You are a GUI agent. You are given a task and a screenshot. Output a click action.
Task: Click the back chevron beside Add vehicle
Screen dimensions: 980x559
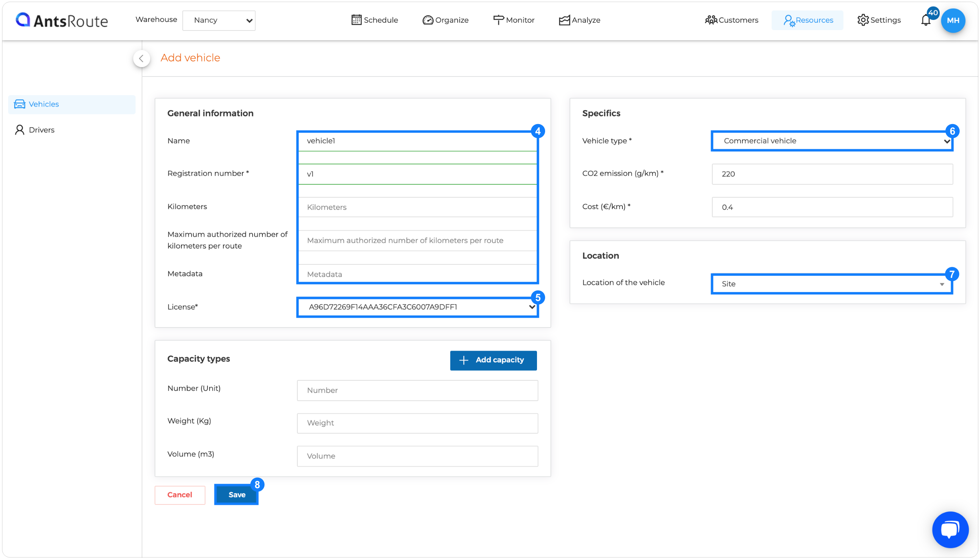point(141,58)
